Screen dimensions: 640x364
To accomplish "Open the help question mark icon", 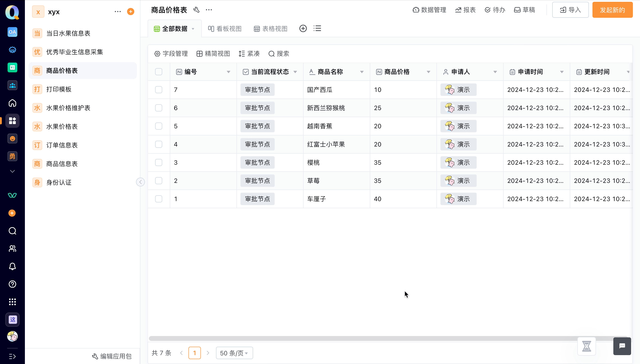I will pos(12,284).
